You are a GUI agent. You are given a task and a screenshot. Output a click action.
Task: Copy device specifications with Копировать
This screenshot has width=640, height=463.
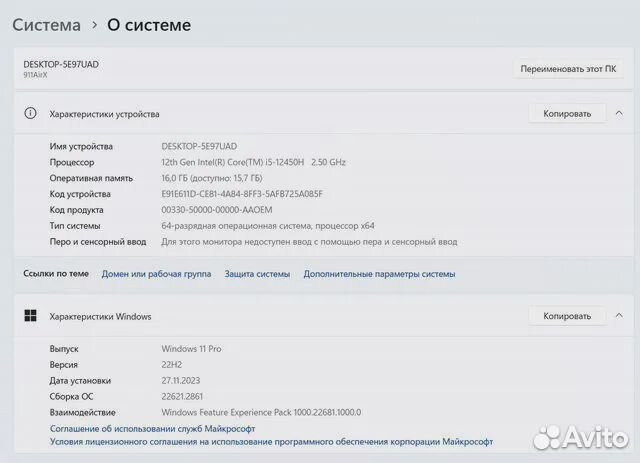click(x=567, y=114)
